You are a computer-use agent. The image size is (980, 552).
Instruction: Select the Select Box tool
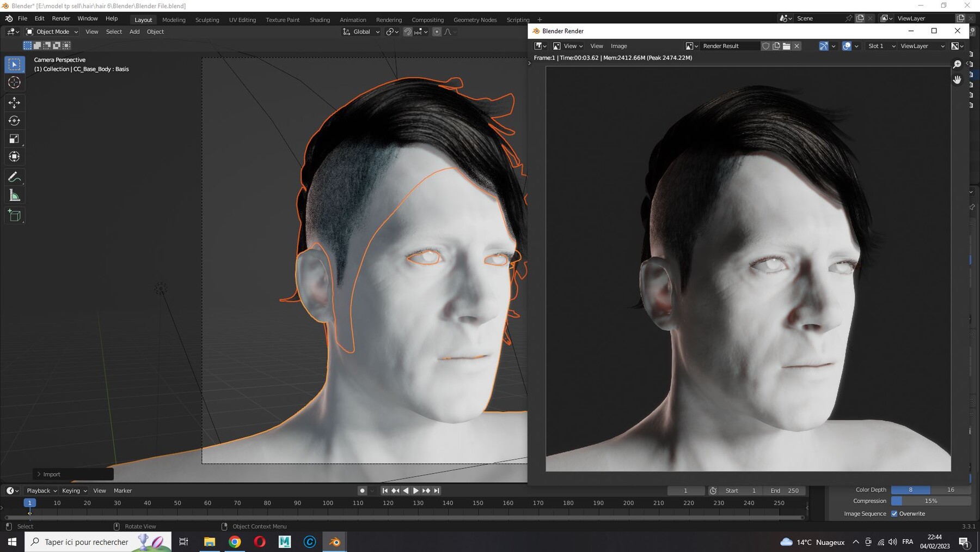coord(15,65)
